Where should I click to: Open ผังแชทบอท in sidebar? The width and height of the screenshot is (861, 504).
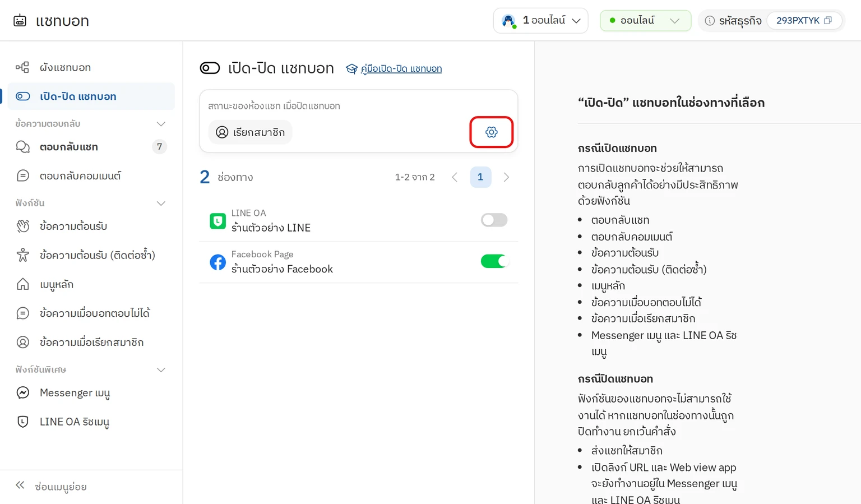pos(91,68)
